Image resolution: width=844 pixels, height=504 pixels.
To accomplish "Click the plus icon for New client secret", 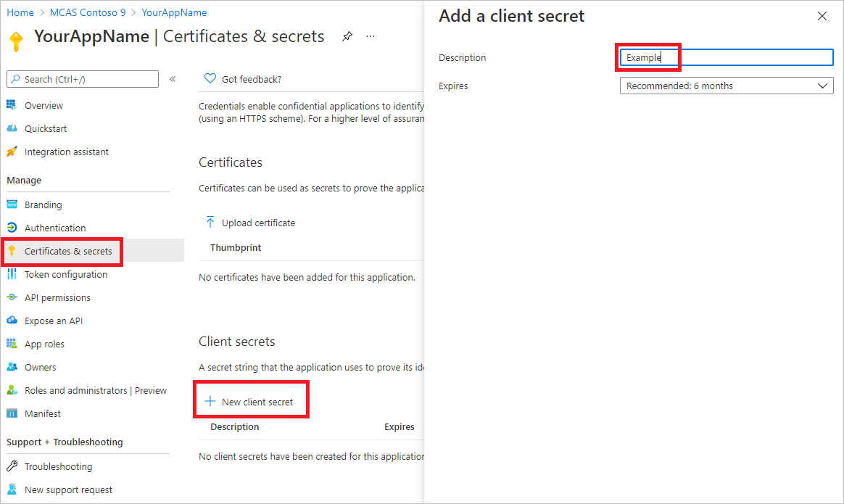I will click(x=210, y=401).
